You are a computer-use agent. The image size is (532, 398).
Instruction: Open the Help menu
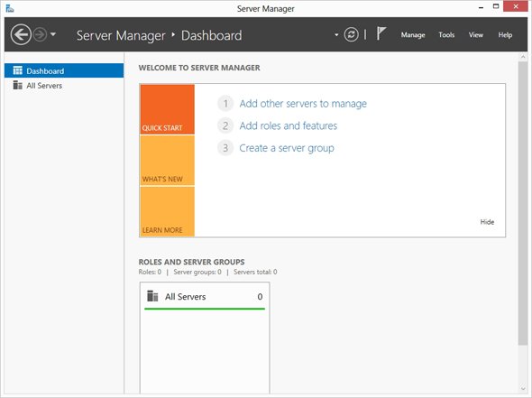[x=505, y=34]
